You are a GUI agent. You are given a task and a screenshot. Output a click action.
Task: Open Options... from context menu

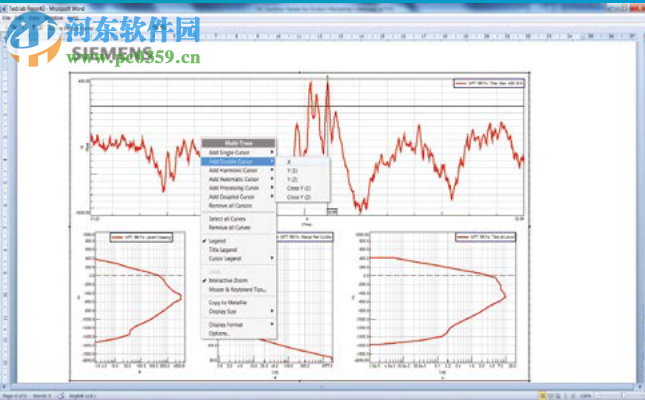238,333
